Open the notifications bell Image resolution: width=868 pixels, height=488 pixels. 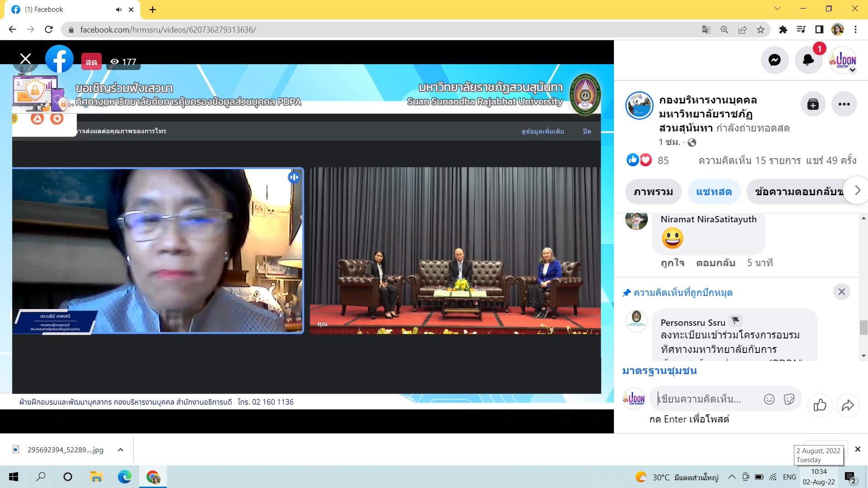click(x=808, y=60)
